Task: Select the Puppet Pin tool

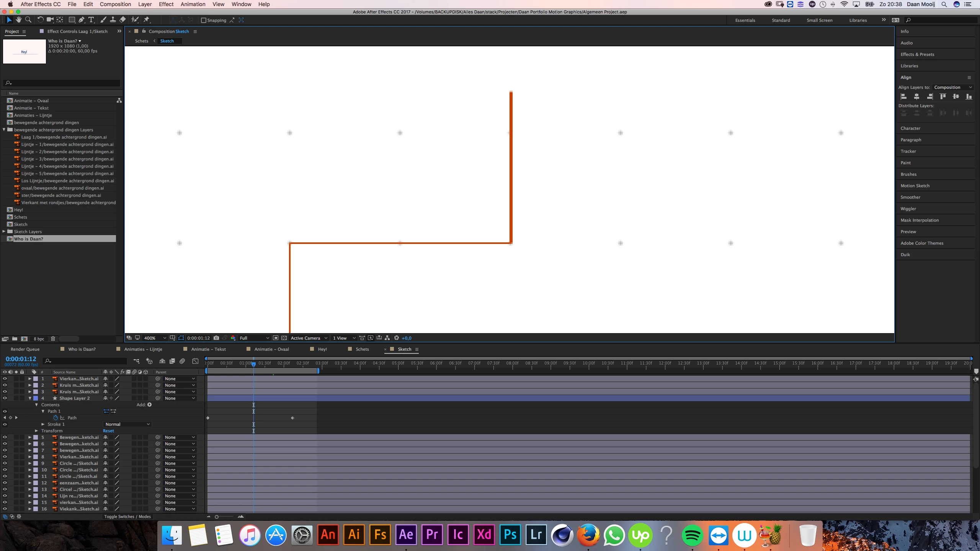Action: 147,20
